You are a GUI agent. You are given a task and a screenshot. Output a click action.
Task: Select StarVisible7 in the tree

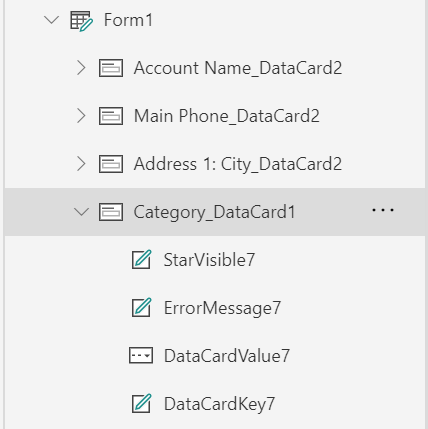pyautogui.click(x=209, y=260)
